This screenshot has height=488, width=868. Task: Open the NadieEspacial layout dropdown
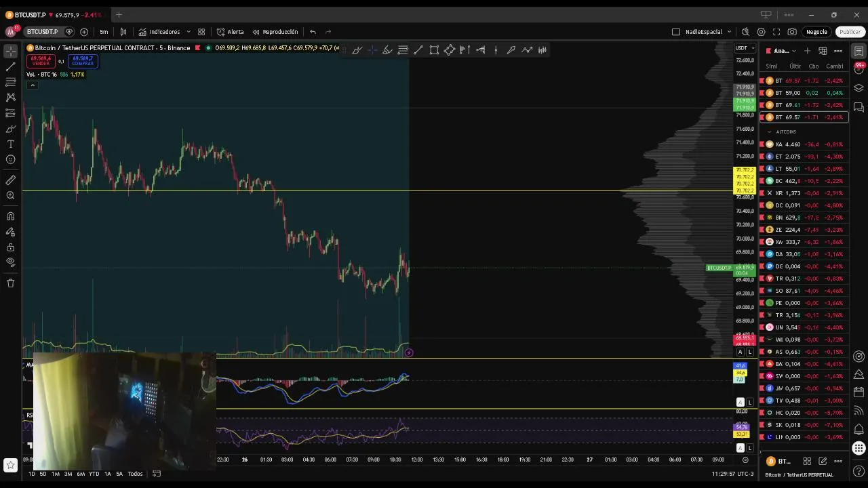(x=708, y=32)
